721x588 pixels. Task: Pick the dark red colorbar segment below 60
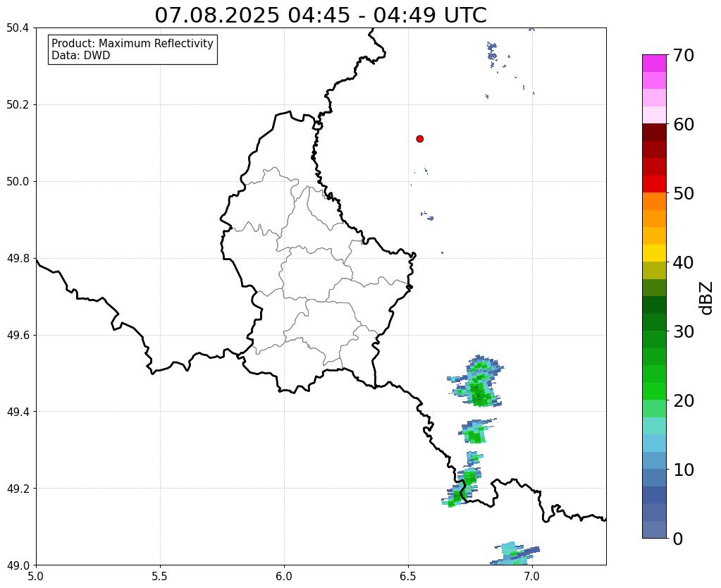click(x=654, y=133)
